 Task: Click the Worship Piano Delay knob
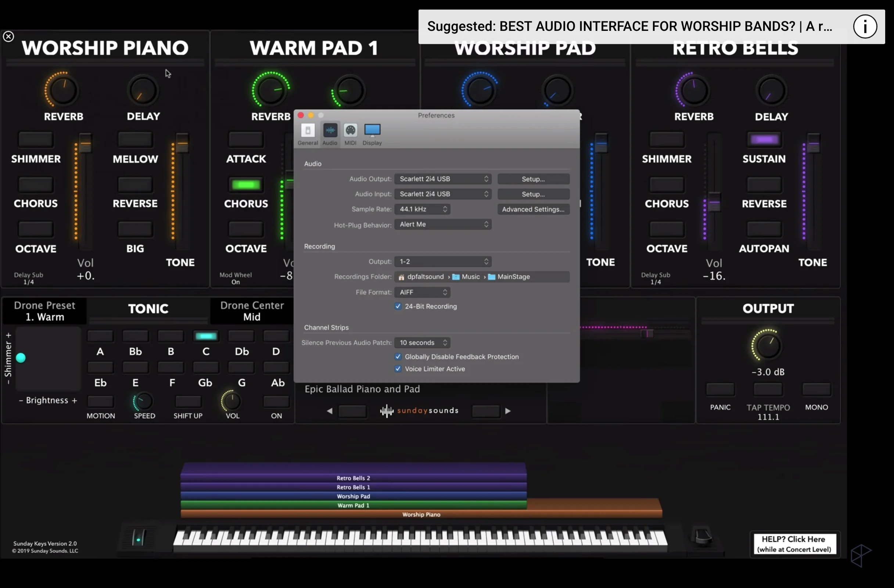coord(143,90)
